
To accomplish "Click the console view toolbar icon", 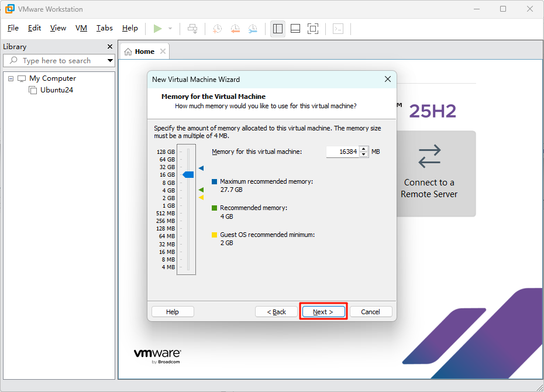I will click(x=338, y=29).
